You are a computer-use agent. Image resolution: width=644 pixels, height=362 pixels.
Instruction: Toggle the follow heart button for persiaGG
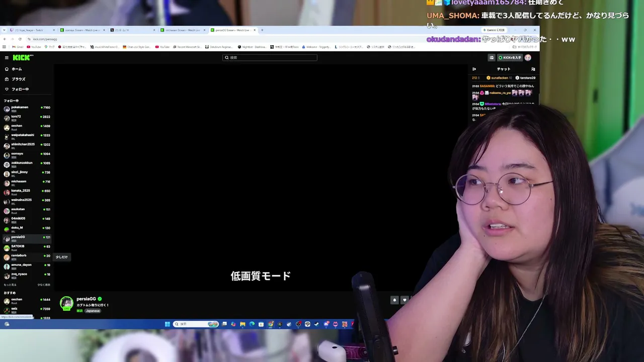click(x=405, y=300)
